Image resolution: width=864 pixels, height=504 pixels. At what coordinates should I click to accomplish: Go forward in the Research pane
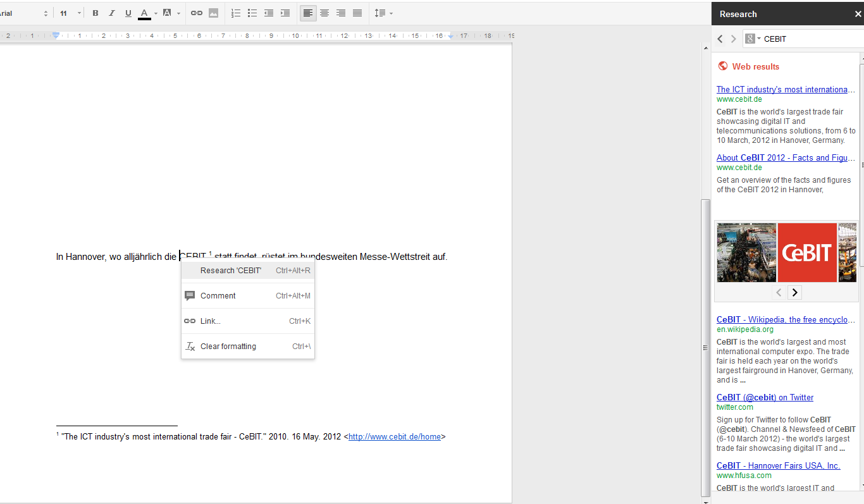[734, 39]
